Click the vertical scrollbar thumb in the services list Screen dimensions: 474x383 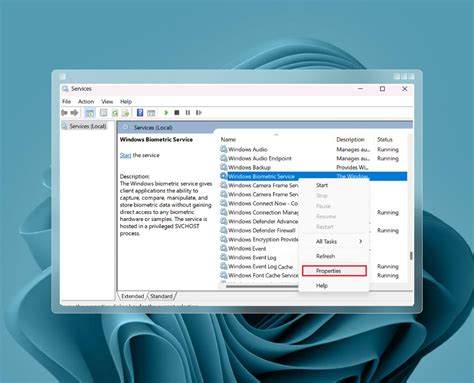click(x=411, y=256)
